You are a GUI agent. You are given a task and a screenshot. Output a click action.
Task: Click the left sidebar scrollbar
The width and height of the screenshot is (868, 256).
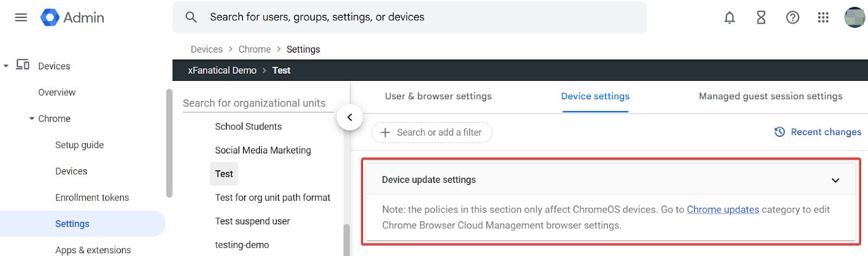click(169, 143)
